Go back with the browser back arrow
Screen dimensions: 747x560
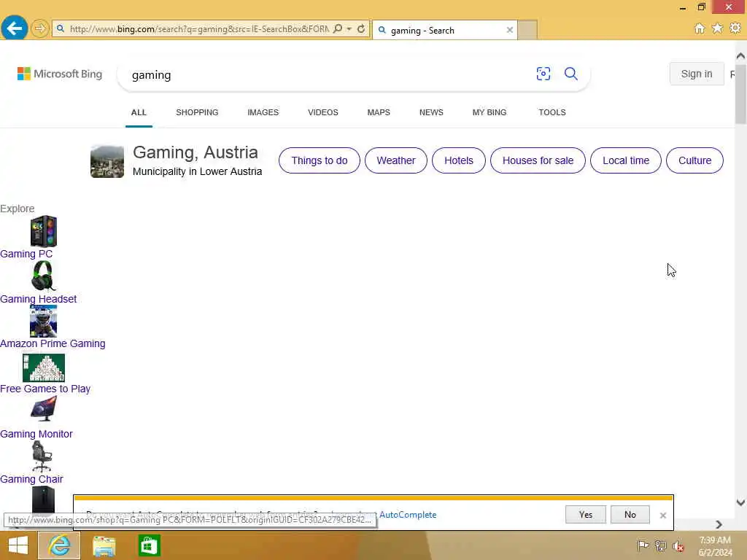click(15, 28)
